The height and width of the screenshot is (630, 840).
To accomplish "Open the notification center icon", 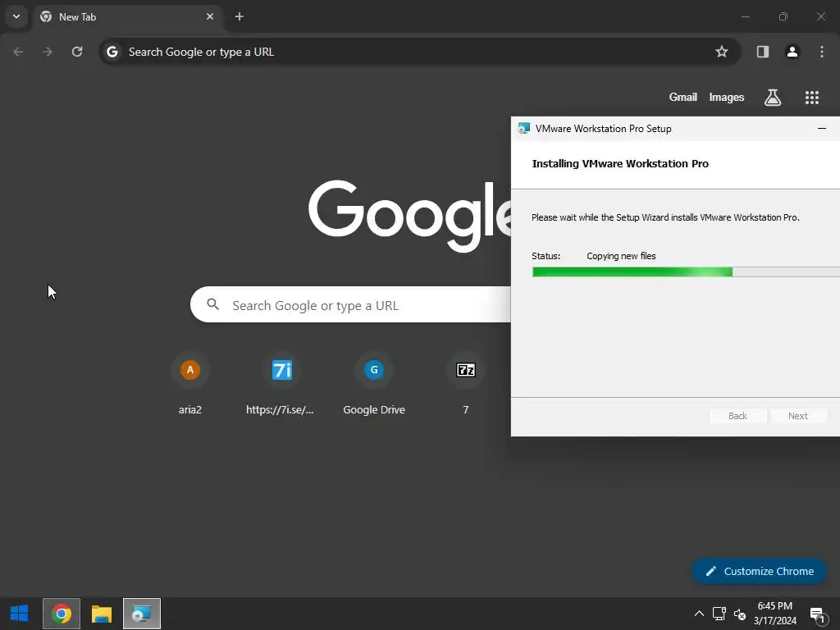I will coord(818,614).
